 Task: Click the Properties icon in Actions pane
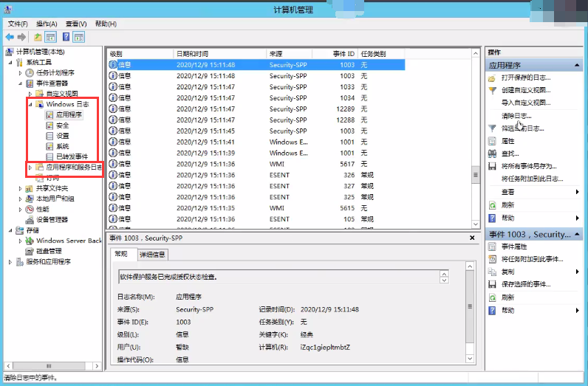click(492, 141)
